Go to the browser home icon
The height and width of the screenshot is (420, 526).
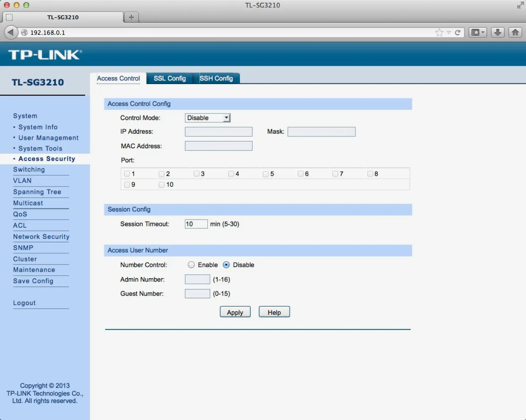(x=515, y=32)
